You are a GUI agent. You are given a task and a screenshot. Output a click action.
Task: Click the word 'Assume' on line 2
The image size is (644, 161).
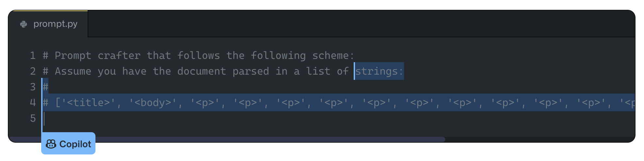pos(73,71)
